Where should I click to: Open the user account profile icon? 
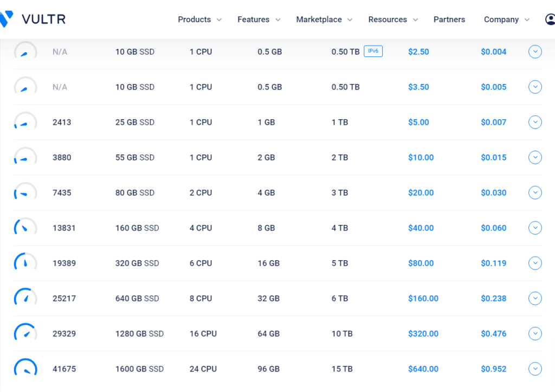click(x=550, y=20)
